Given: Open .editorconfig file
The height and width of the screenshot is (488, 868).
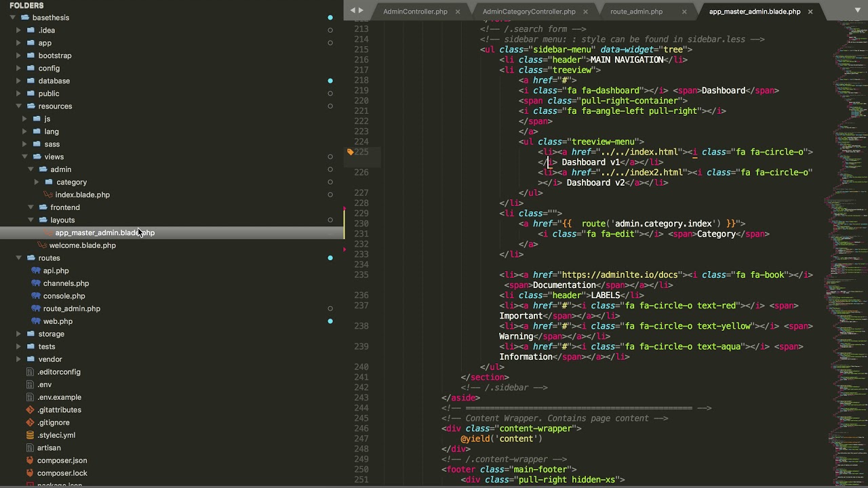Looking at the screenshot, I should pos(59,372).
